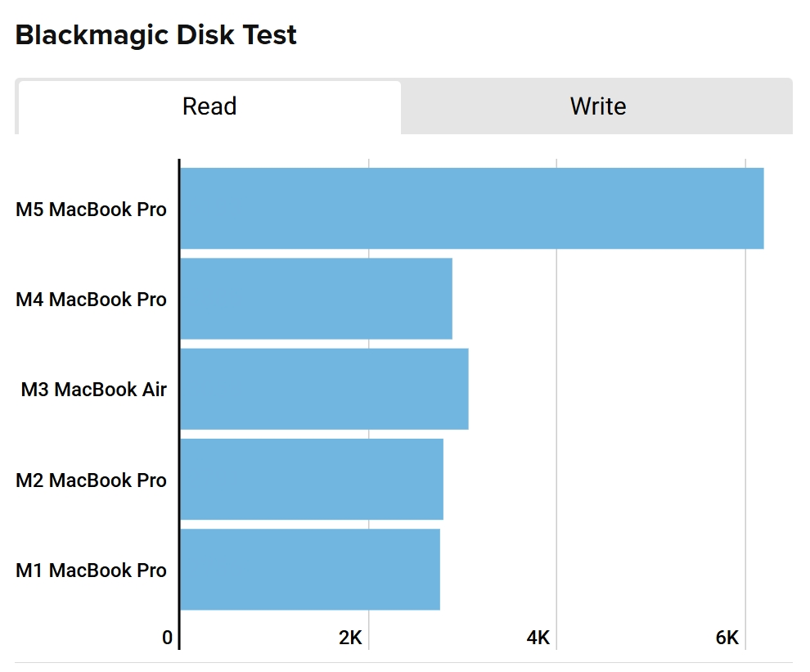Select the M2 MacBook Pro label
Viewport: 810px width, 672px height.
pos(91,480)
